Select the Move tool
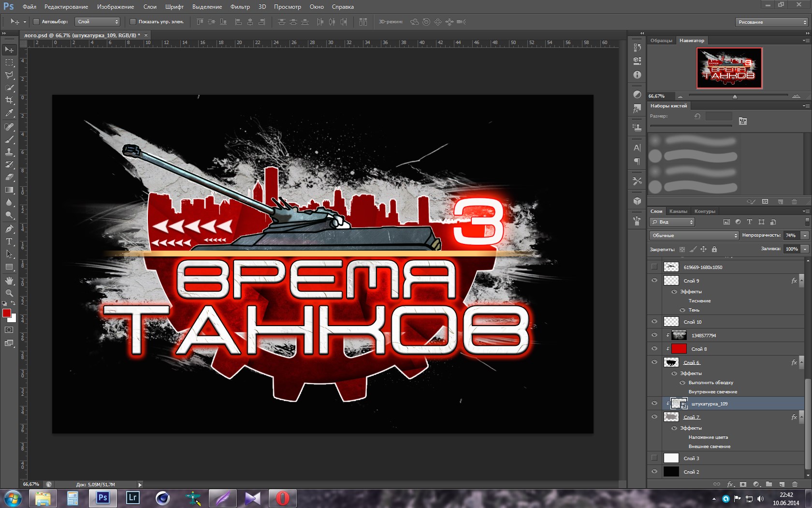 pos(9,50)
